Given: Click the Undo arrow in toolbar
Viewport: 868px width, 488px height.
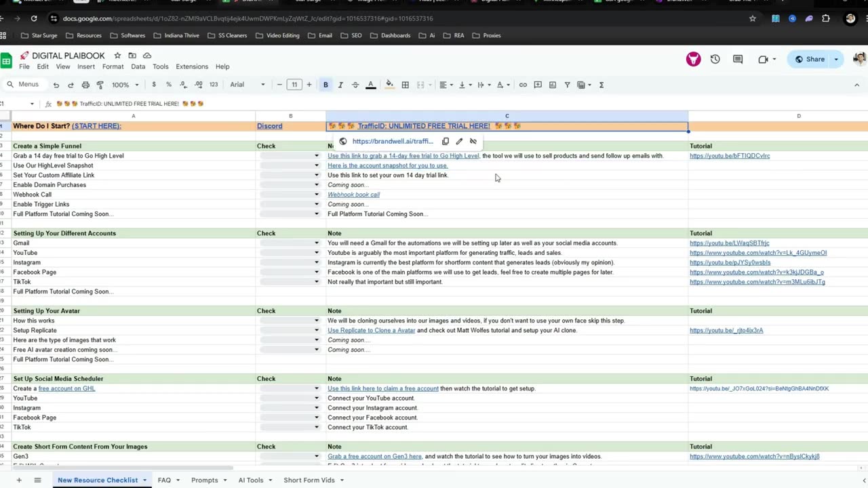Looking at the screenshot, I should tap(56, 85).
